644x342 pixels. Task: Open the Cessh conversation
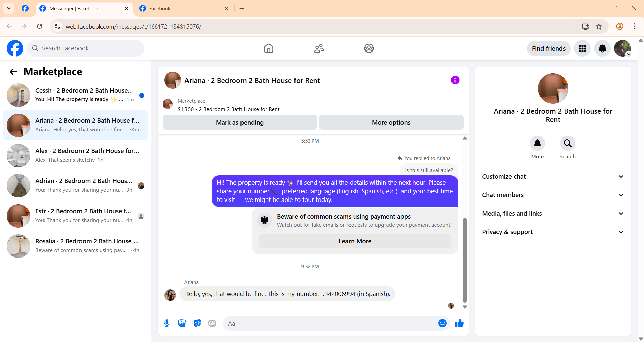coord(75,95)
